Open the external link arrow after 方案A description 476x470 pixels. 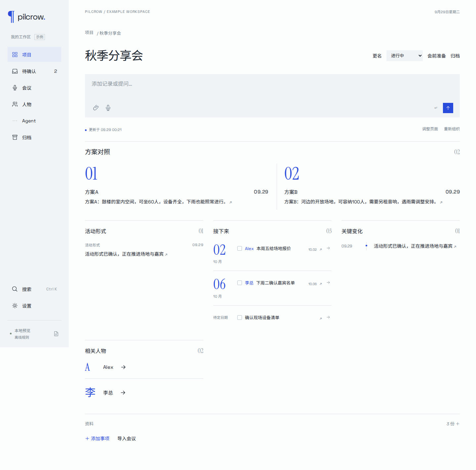(231, 202)
